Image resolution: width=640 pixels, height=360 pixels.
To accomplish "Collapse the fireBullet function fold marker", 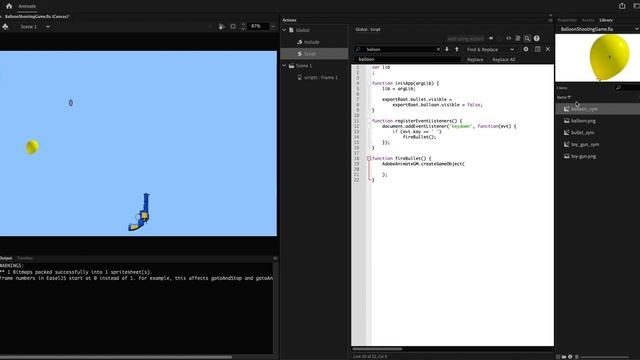I will click(369, 158).
